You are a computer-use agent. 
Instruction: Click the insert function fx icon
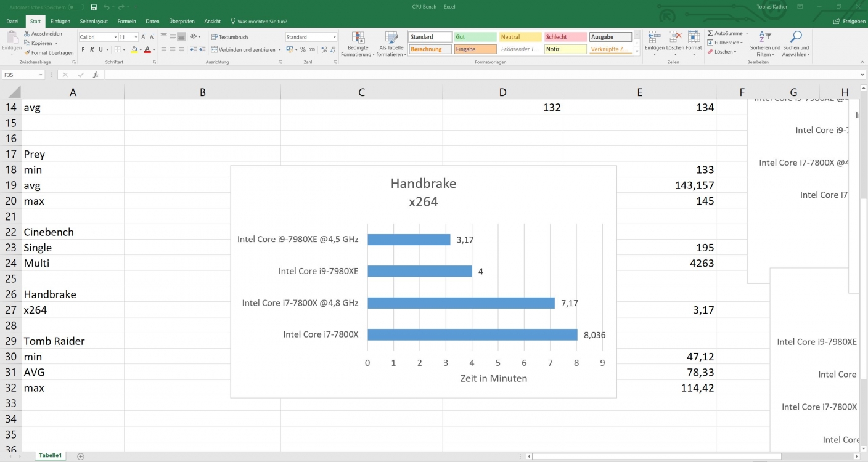(96, 75)
